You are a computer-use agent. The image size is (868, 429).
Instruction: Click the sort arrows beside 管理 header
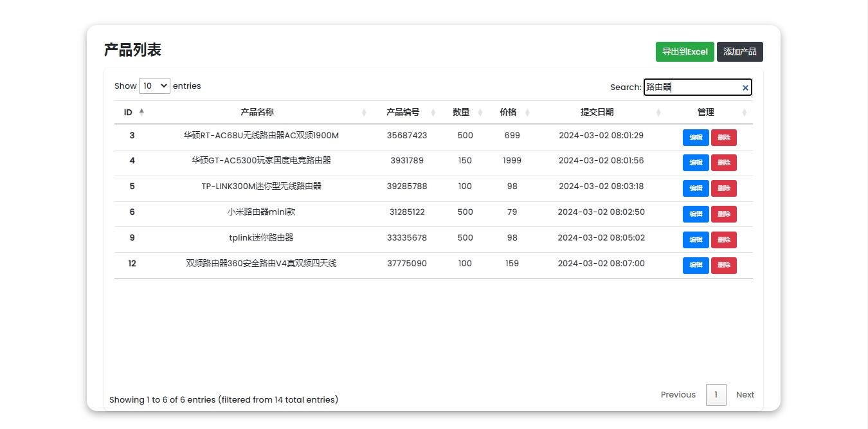(744, 113)
